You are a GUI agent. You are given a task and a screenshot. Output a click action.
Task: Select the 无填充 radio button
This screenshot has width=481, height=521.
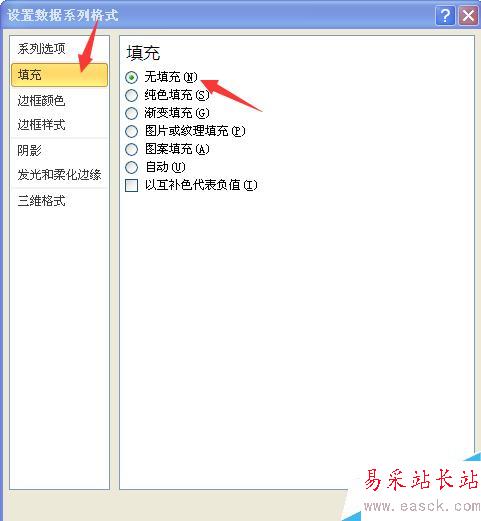click(x=131, y=77)
